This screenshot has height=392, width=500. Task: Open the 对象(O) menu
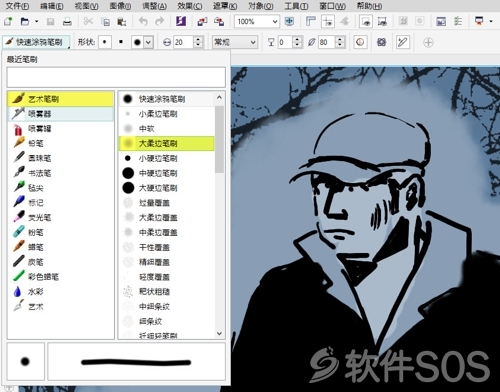pos(261,6)
